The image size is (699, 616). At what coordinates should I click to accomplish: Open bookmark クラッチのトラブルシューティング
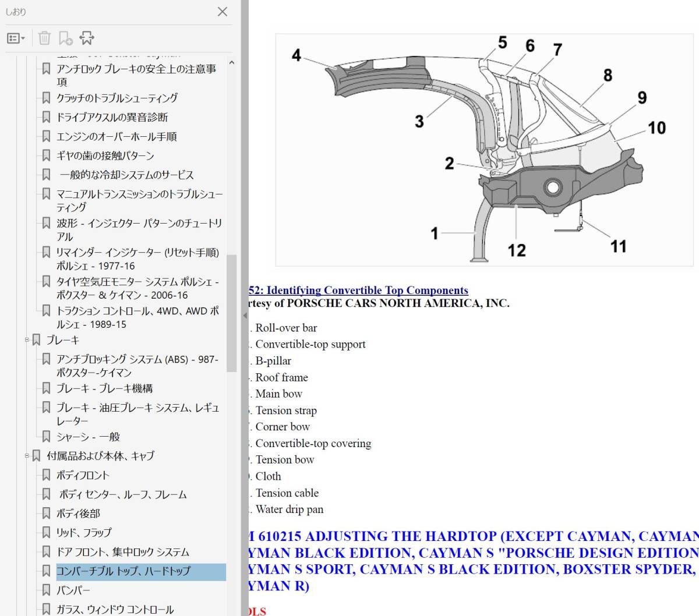click(x=117, y=98)
